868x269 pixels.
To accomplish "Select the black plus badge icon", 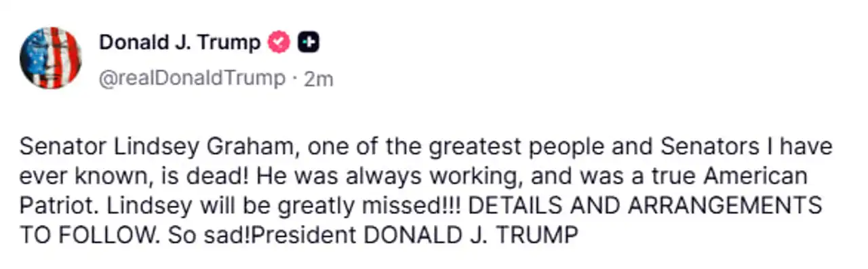I will [309, 43].
